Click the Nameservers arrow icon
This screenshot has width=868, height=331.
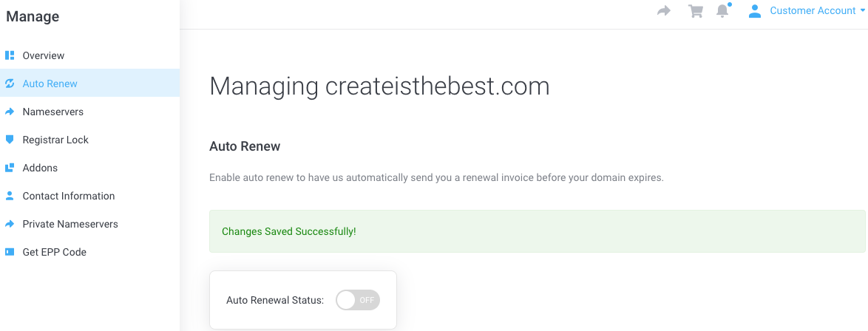click(10, 112)
